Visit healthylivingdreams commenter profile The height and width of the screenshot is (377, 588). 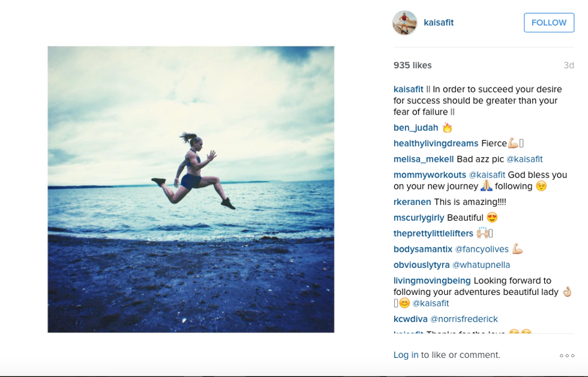(436, 143)
